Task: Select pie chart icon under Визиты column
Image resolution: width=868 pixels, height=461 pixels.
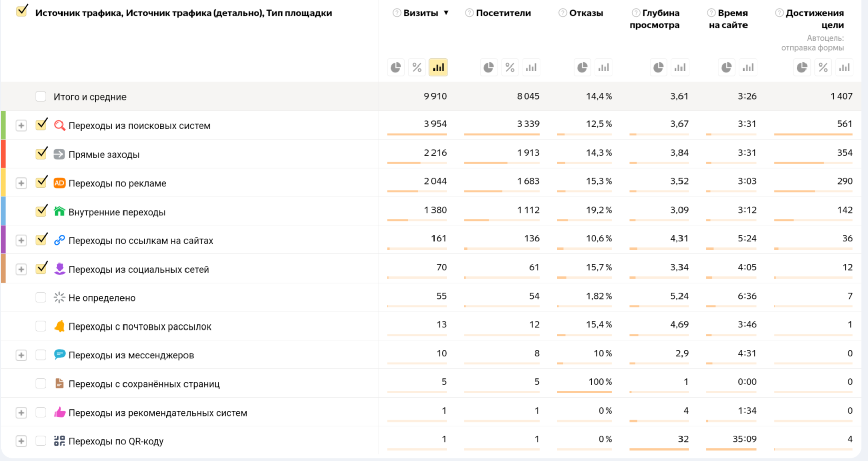Action: pyautogui.click(x=396, y=68)
